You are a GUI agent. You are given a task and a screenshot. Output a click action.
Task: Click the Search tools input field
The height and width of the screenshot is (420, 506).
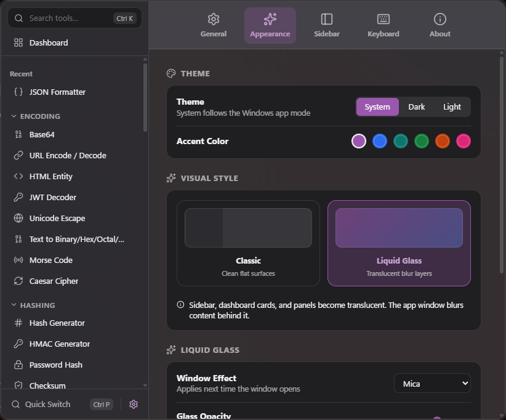[75, 18]
